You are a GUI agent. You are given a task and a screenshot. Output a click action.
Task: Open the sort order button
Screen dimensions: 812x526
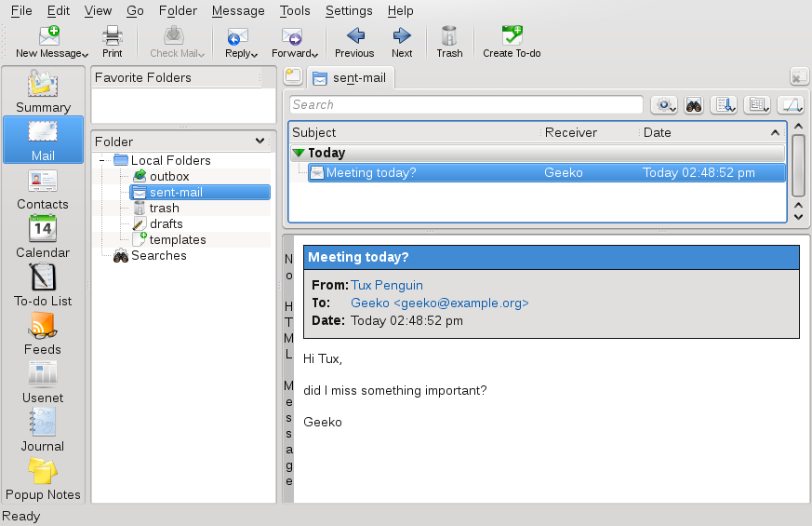pyautogui.click(x=724, y=105)
